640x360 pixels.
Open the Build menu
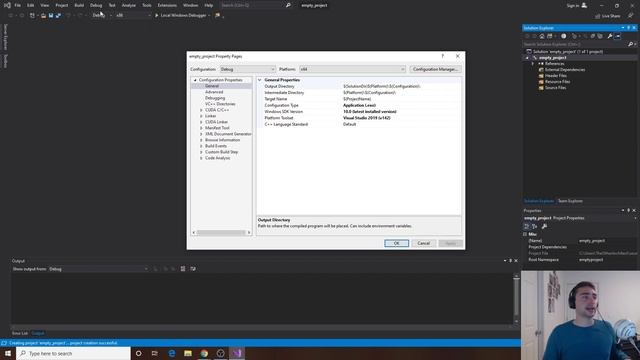click(x=79, y=5)
